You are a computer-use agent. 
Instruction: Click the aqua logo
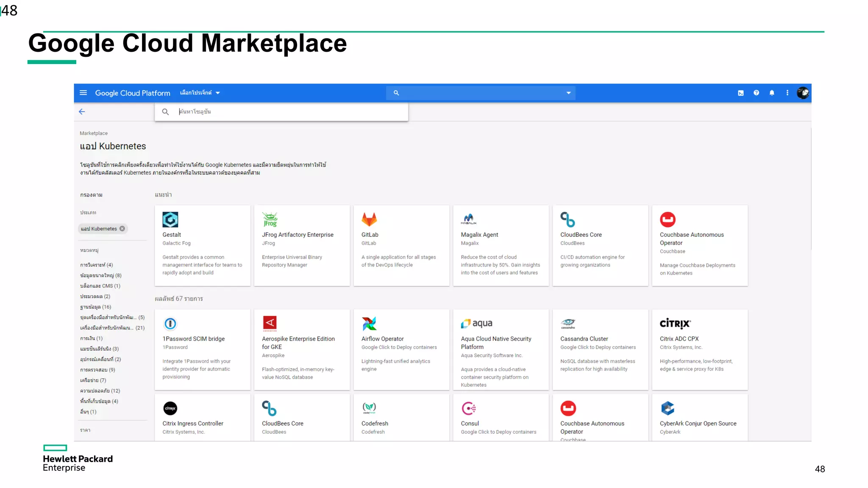click(x=477, y=323)
